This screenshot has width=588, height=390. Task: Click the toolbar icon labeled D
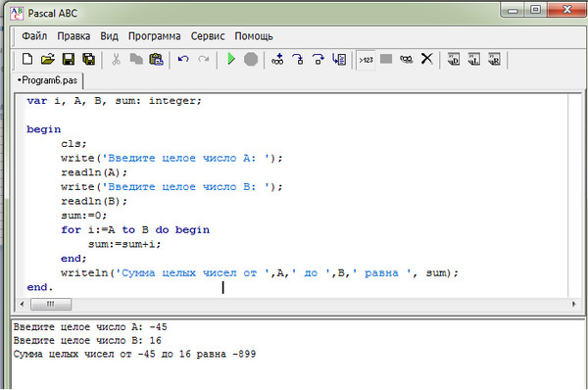pos(454,59)
